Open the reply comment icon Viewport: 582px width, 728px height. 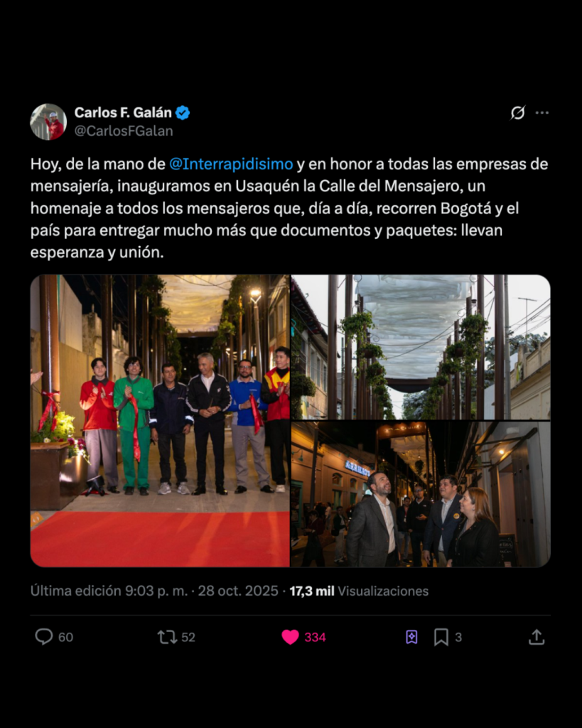(x=44, y=636)
